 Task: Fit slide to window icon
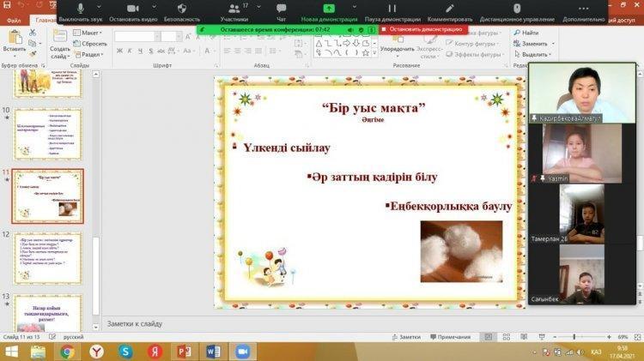click(637, 337)
